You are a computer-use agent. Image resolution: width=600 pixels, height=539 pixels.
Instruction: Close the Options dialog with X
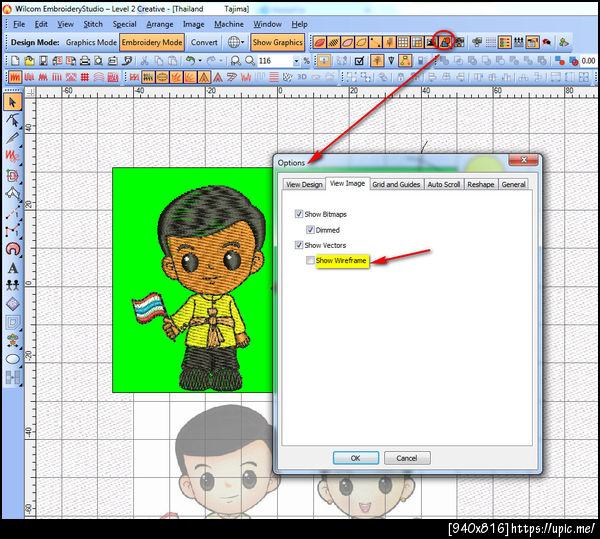[x=524, y=160]
